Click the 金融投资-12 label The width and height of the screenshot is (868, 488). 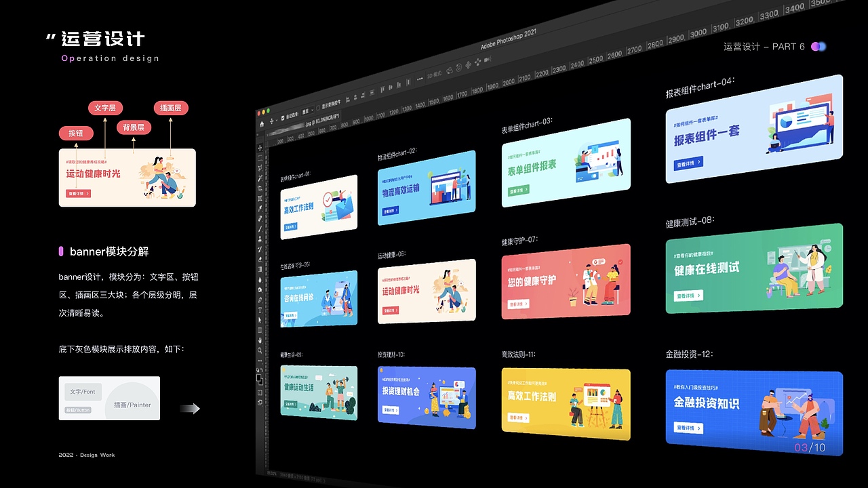pos(690,354)
